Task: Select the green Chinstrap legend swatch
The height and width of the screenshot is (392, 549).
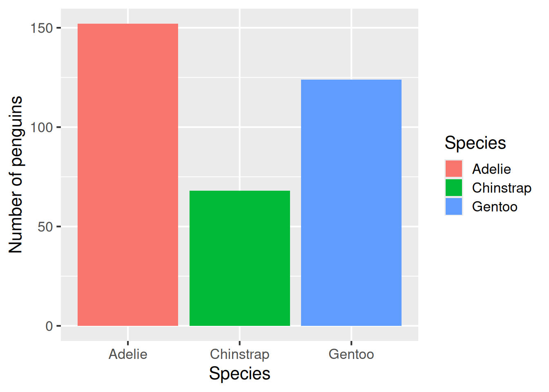Action: click(x=454, y=188)
